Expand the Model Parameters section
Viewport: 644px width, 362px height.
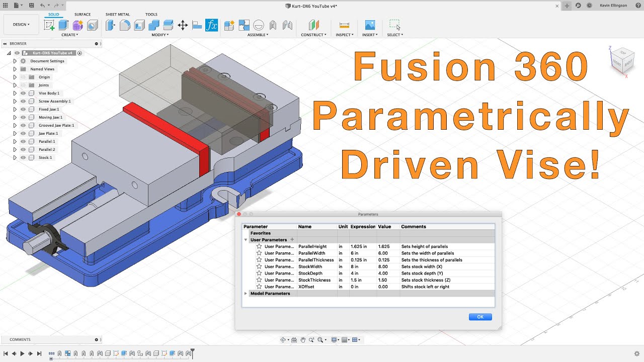[246, 293]
